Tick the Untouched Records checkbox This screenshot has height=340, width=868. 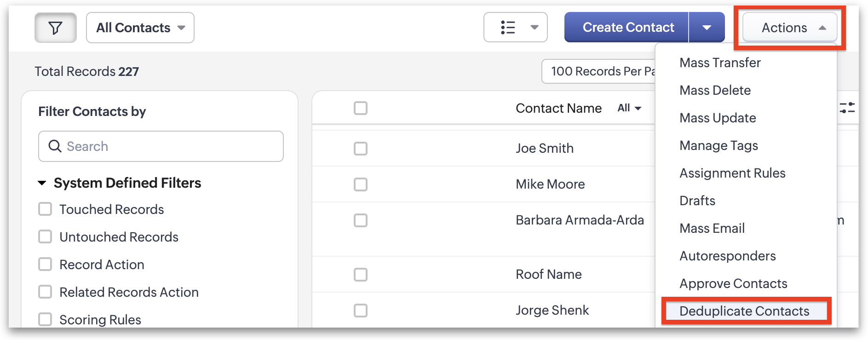click(x=45, y=237)
